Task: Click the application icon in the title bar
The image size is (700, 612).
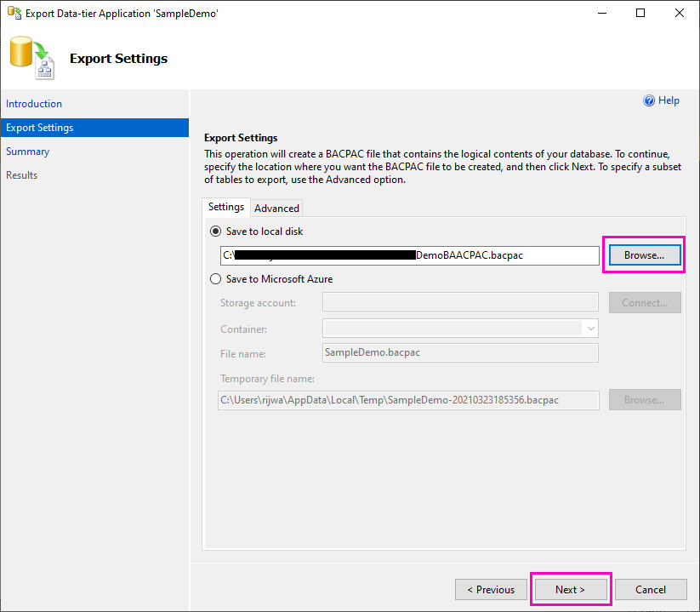Action: pos(14,13)
